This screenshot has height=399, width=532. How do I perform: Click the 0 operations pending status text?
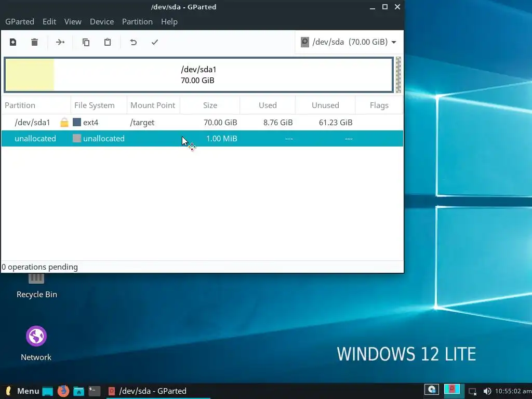pyautogui.click(x=39, y=267)
